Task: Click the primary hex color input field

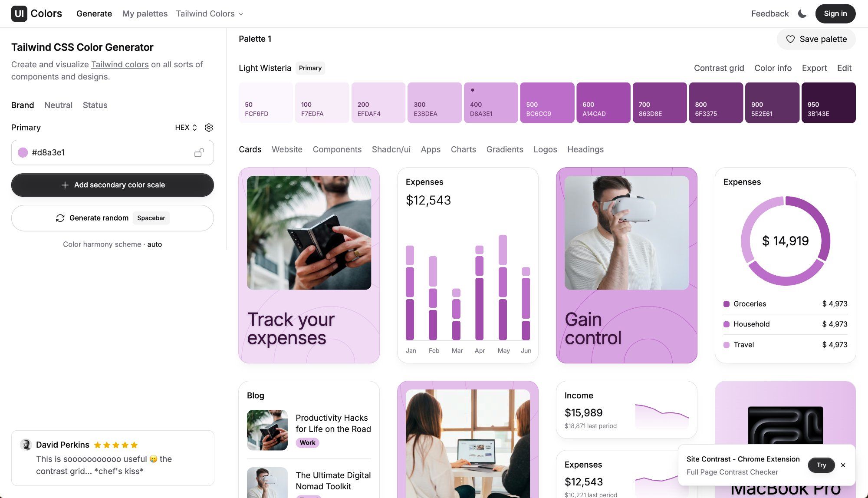Action: tap(108, 152)
